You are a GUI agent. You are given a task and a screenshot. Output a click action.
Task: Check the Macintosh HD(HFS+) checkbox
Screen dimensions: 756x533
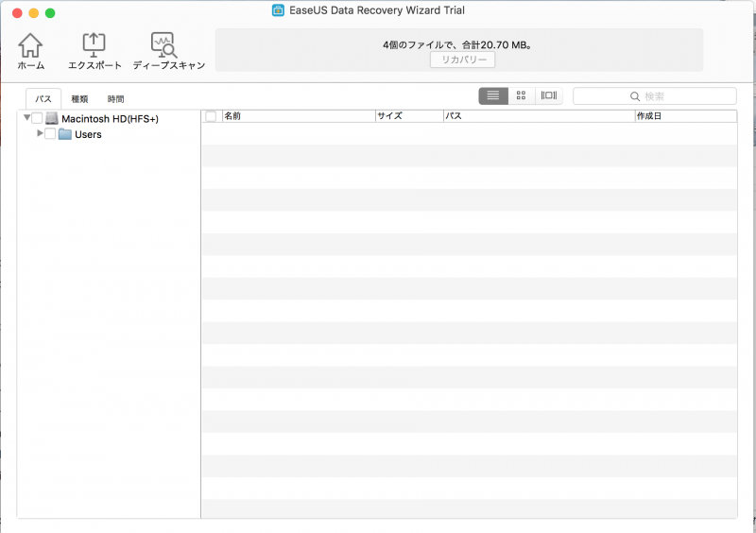37,118
